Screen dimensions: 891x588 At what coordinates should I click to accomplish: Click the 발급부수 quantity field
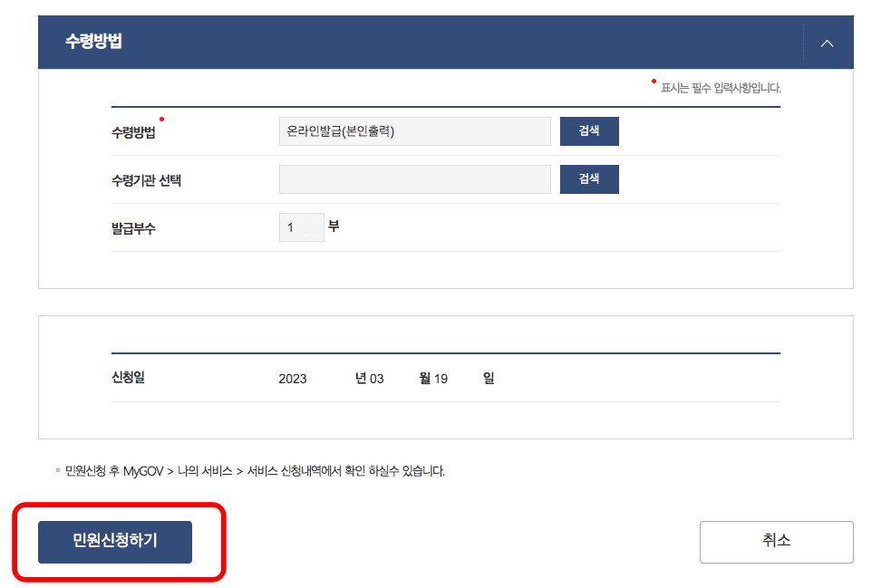(x=301, y=227)
